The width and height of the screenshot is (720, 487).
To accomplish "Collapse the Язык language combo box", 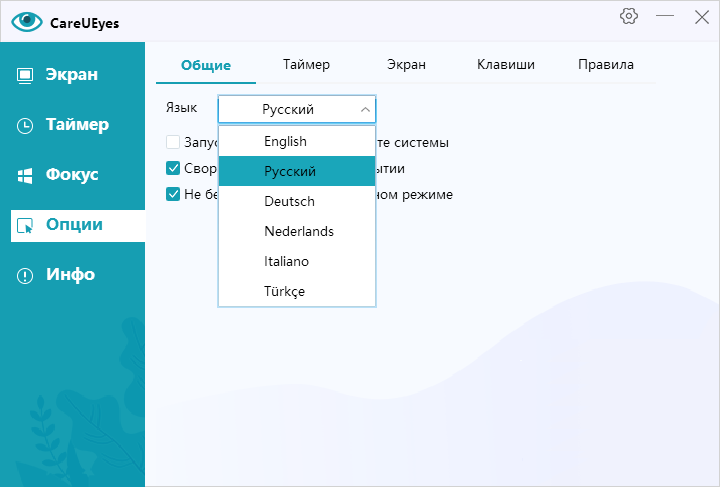I will click(x=297, y=109).
